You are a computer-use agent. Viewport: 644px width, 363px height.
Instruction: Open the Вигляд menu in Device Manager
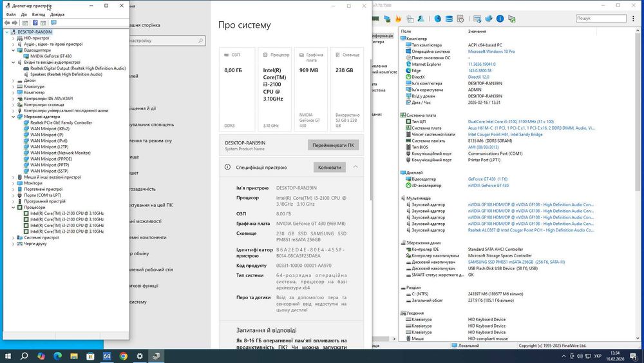coord(39,14)
